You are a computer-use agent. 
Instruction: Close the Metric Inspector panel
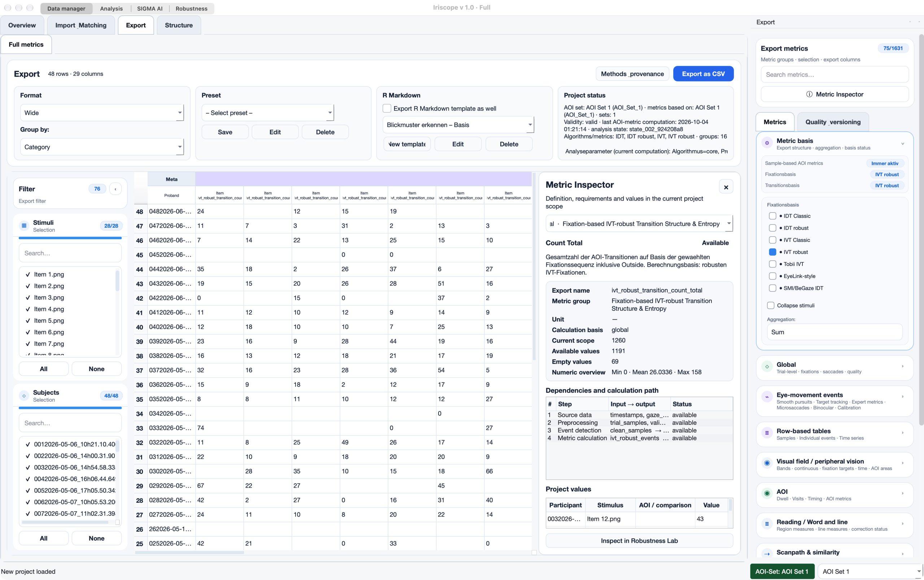[x=726, y=187]
